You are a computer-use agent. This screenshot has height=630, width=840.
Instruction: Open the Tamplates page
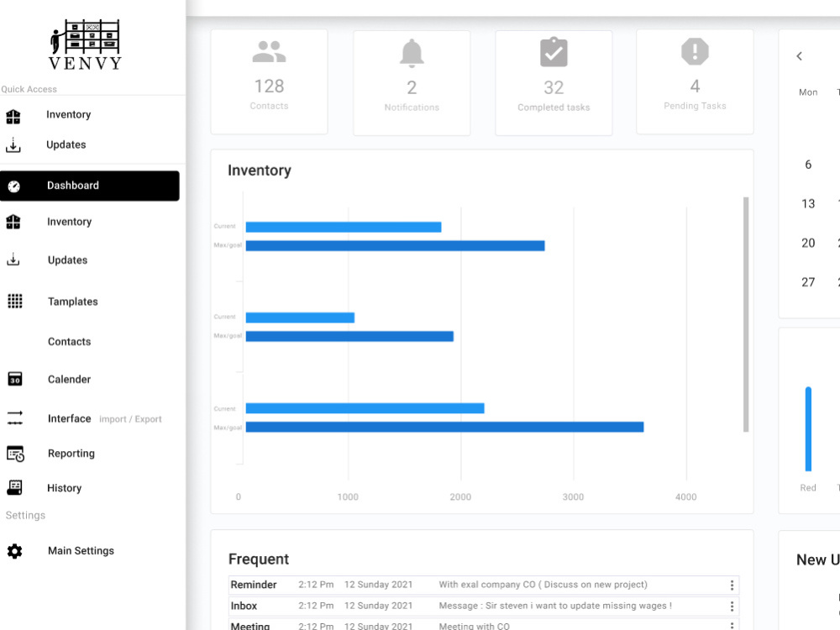[x=73, y=302]
